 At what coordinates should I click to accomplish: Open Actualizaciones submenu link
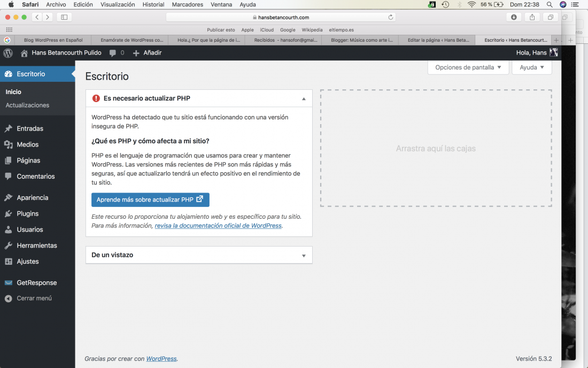click(27, 105)
